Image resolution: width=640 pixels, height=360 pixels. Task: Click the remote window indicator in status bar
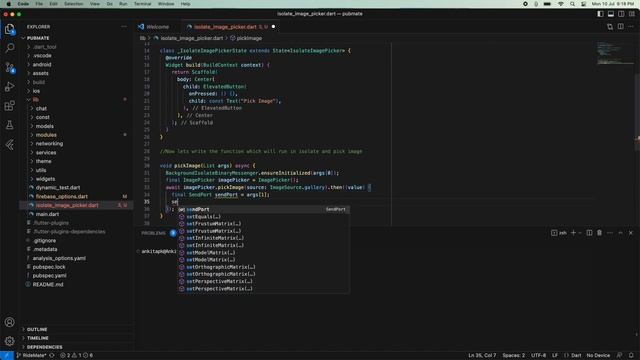[7, 356]
